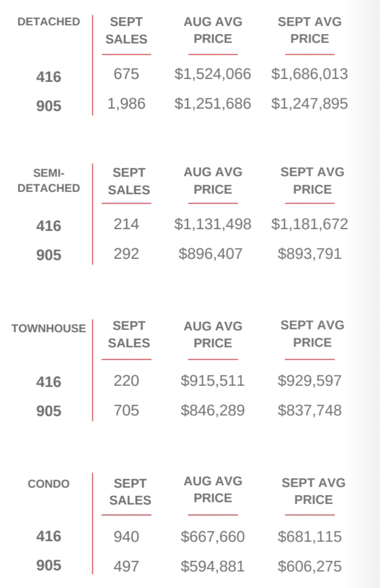Screen dimensions: 380x588
Task: Click the 220 townhouse sales value
Action: coord(127,381)
